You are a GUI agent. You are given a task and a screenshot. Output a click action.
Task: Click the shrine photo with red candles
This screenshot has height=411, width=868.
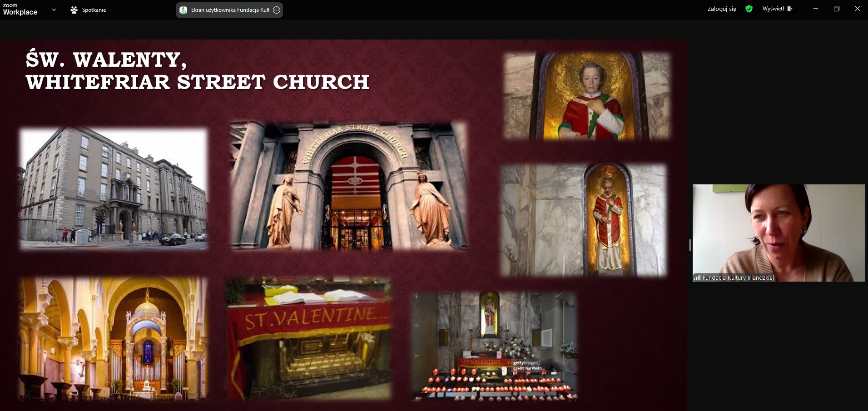pos(494,347)
